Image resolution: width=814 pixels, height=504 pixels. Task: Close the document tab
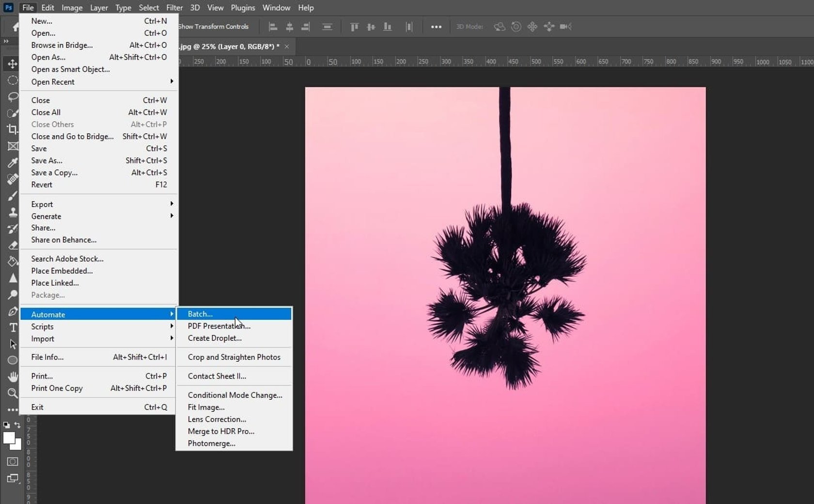[287, 47]
